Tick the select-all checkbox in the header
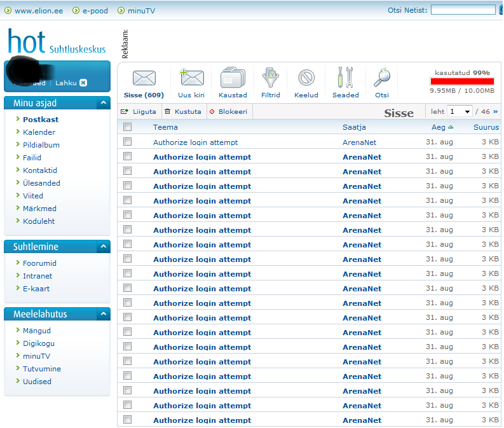This screenshot has height=428, width=504. 128,127
